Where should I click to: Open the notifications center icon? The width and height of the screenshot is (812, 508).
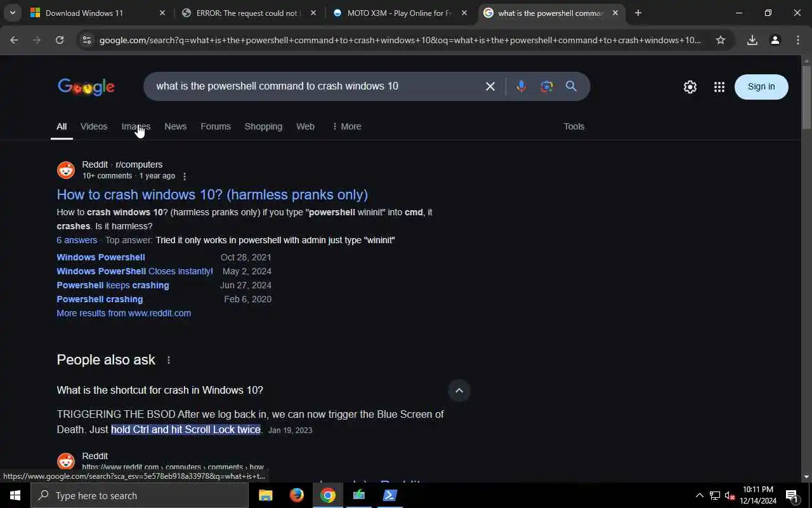[792, 496]
